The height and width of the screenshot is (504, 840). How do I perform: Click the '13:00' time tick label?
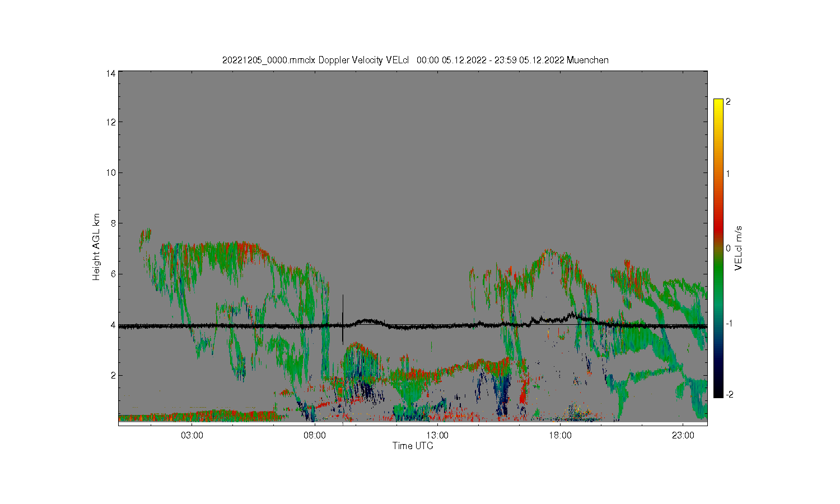[437, 435]
